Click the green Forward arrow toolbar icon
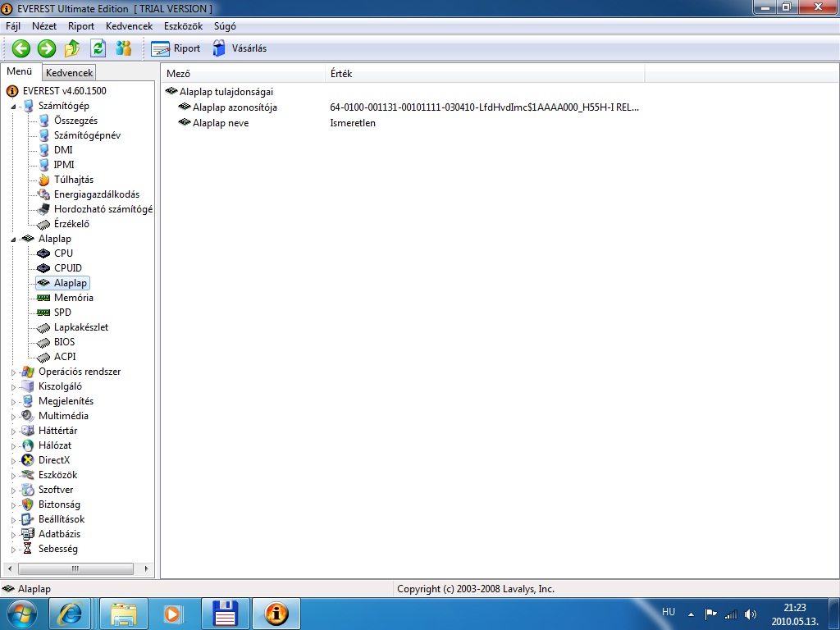 [x=47, y=48]
